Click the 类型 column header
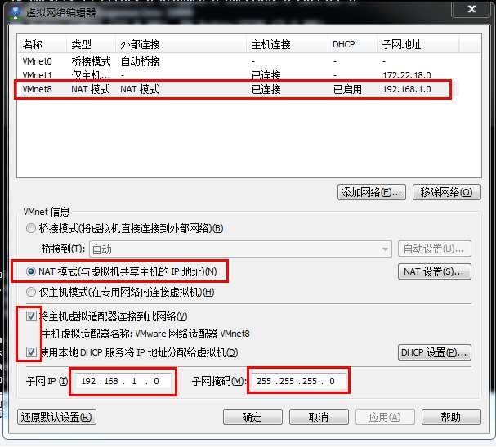The image size is (496, 448). coord(91,44)
